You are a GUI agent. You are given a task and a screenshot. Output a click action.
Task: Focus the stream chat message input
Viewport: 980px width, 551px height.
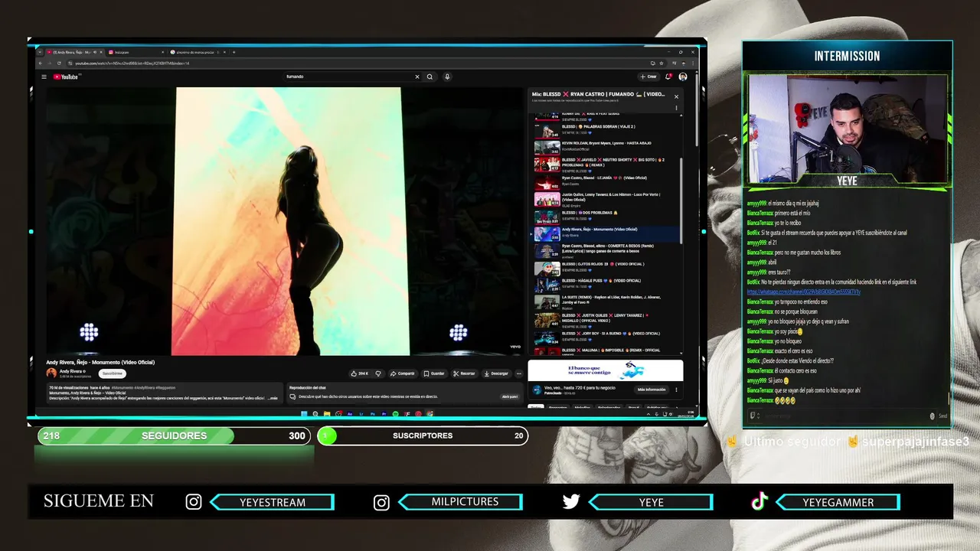[841, 416]
